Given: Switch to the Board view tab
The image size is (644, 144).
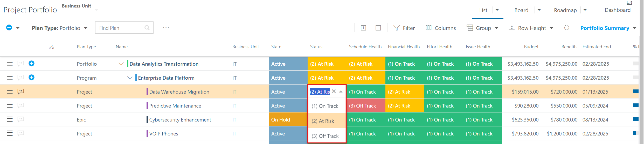Looking at the screenshot, I should [x=521, y=10].
